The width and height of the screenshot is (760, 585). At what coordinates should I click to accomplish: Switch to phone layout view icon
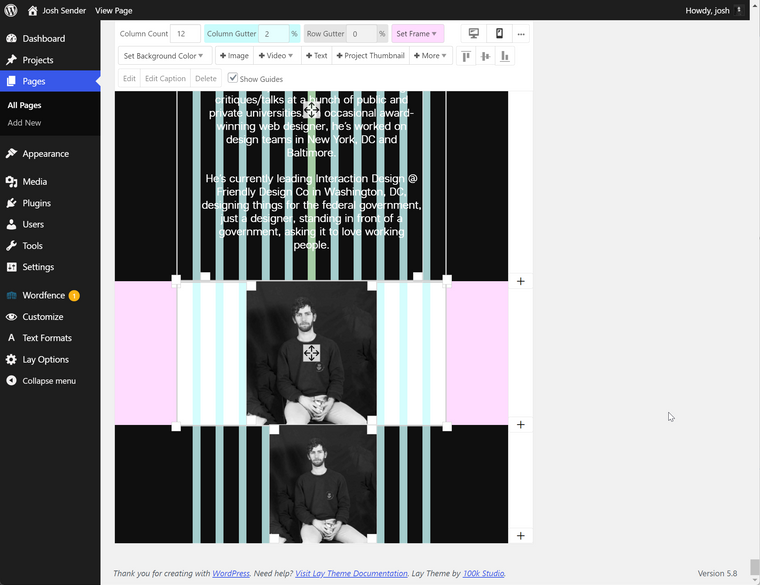click(x=499, y=34)
